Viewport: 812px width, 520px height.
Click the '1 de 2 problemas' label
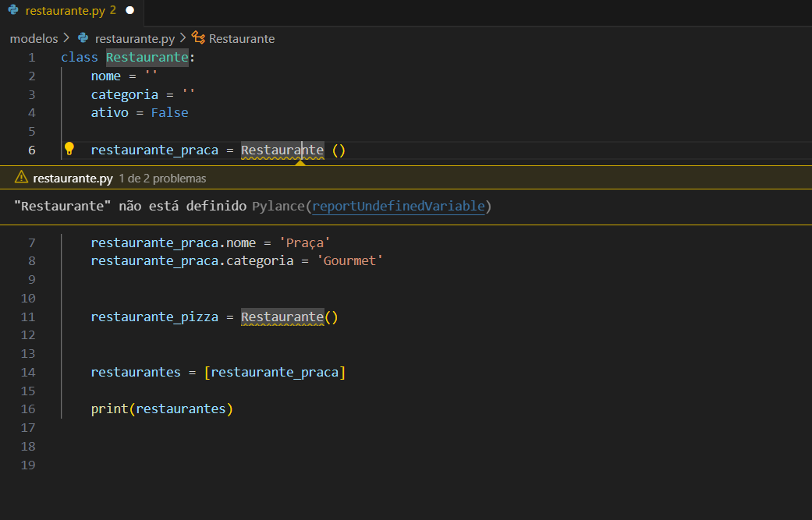pyautogui.click(x=162, y=179)
